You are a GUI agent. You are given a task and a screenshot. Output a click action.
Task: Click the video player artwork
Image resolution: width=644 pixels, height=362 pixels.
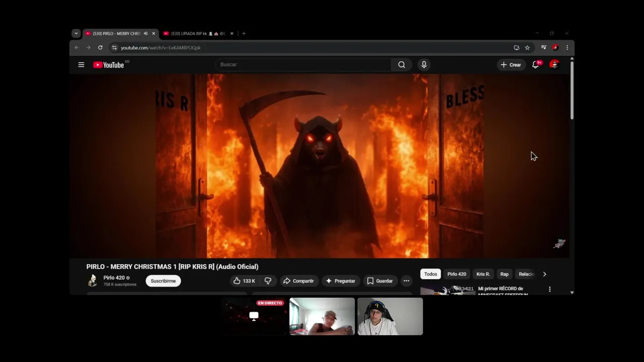click(319, 166)
